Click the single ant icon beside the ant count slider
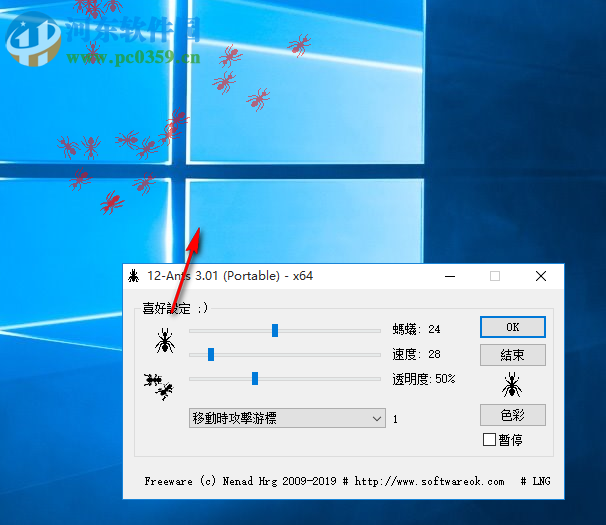The width and height of the screenshot is (606, 525). point(165,341)
